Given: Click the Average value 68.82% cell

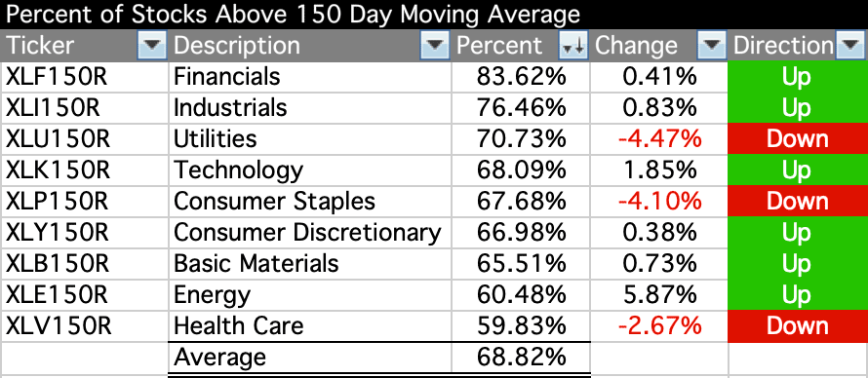Looking at the screenshot, I should click(x=521, y=358).
